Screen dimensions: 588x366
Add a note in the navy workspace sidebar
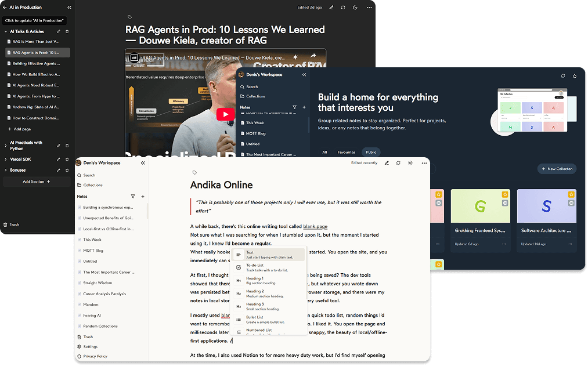(x=304, y=107)
